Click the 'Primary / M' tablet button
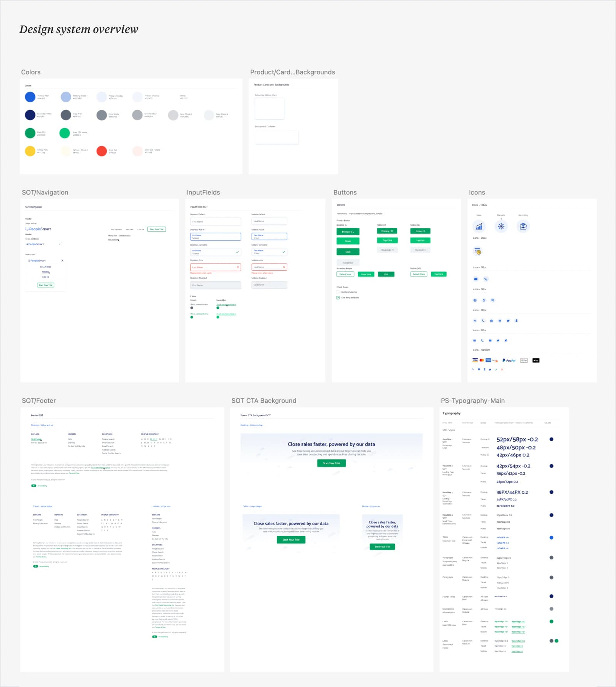The image size is (616, 687). pos(387,231)
